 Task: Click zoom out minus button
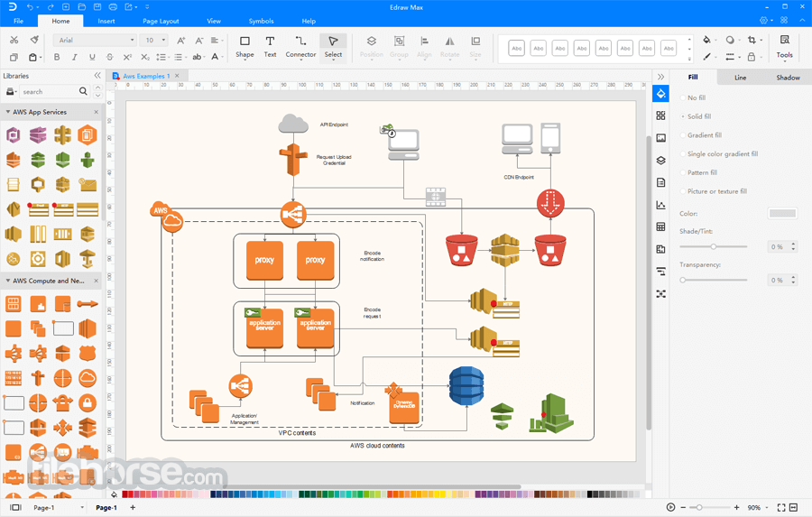point(683,508)
